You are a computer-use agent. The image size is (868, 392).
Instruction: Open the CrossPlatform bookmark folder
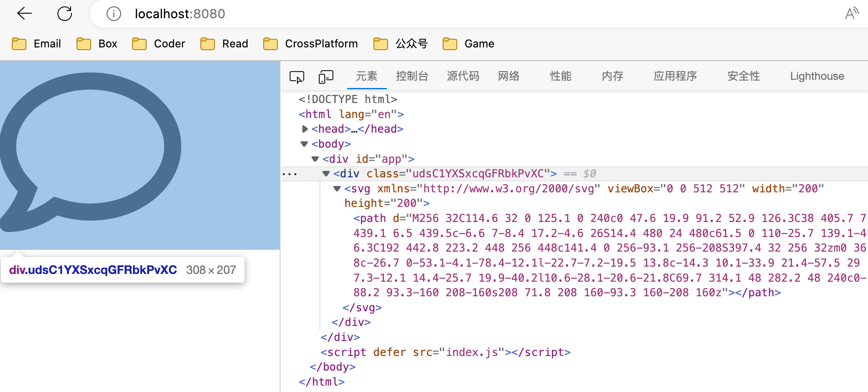click(x=311, y=44)
